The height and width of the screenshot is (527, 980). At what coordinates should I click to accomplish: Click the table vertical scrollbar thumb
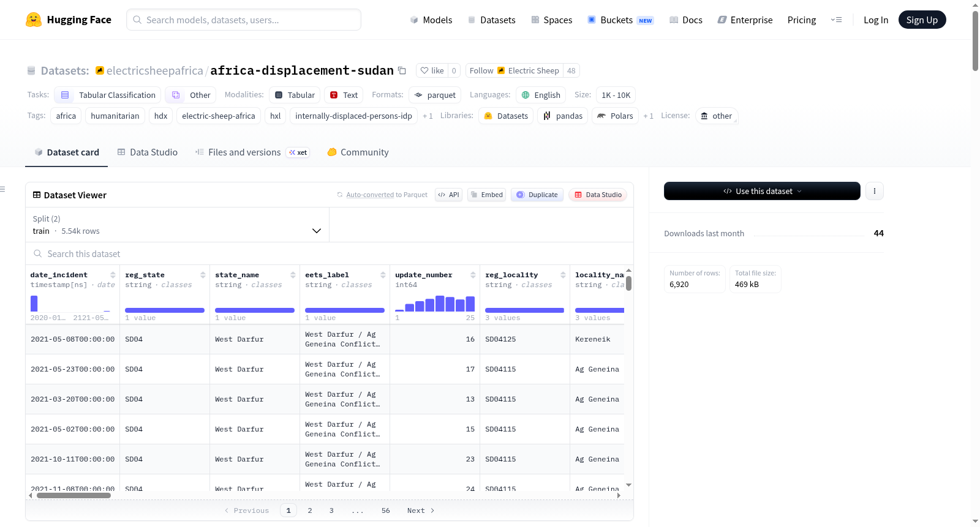pos(628,283)
